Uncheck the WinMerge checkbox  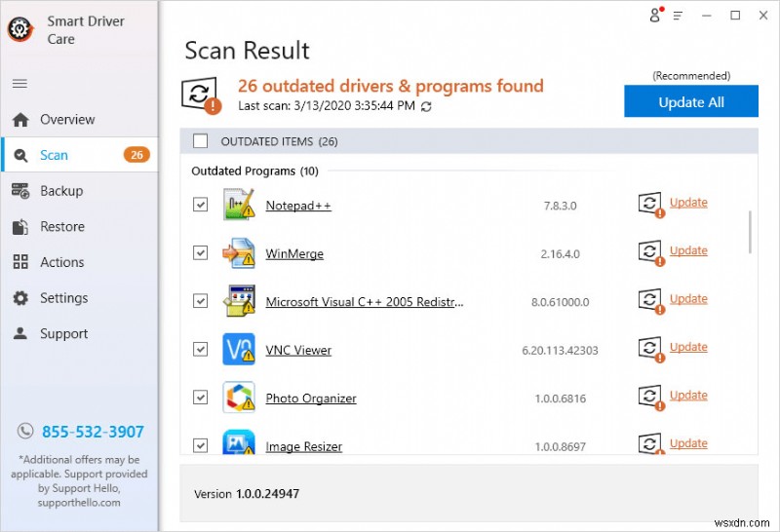click(x=201, y=252)
